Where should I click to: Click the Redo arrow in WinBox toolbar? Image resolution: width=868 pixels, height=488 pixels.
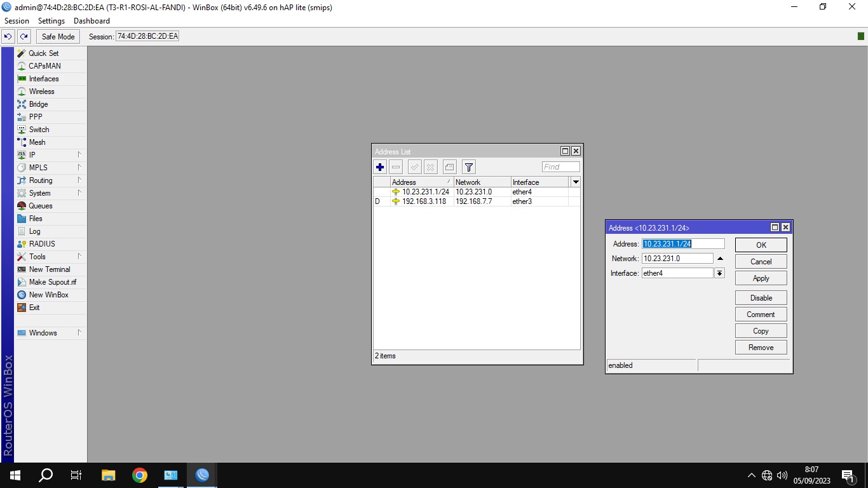coord(24,37)
